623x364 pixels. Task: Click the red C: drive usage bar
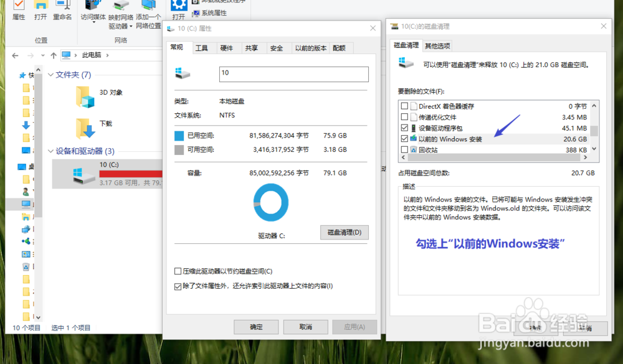[131, 174]
